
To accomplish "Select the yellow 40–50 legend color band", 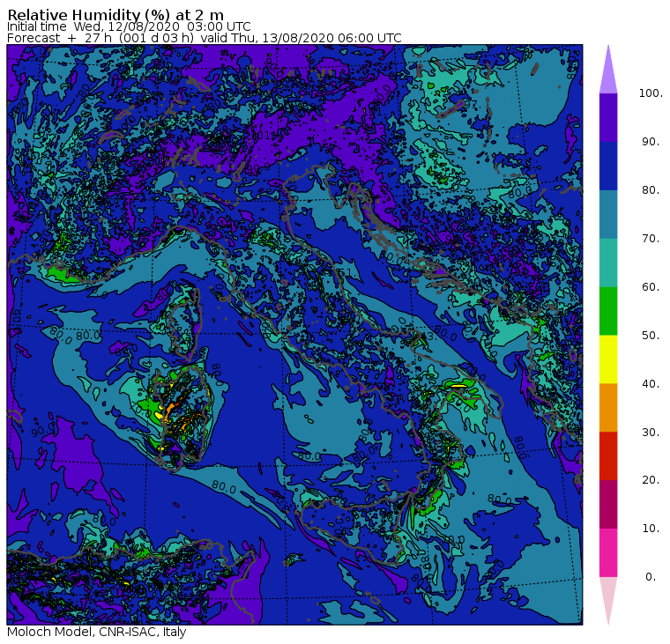I will coord(608,359).
